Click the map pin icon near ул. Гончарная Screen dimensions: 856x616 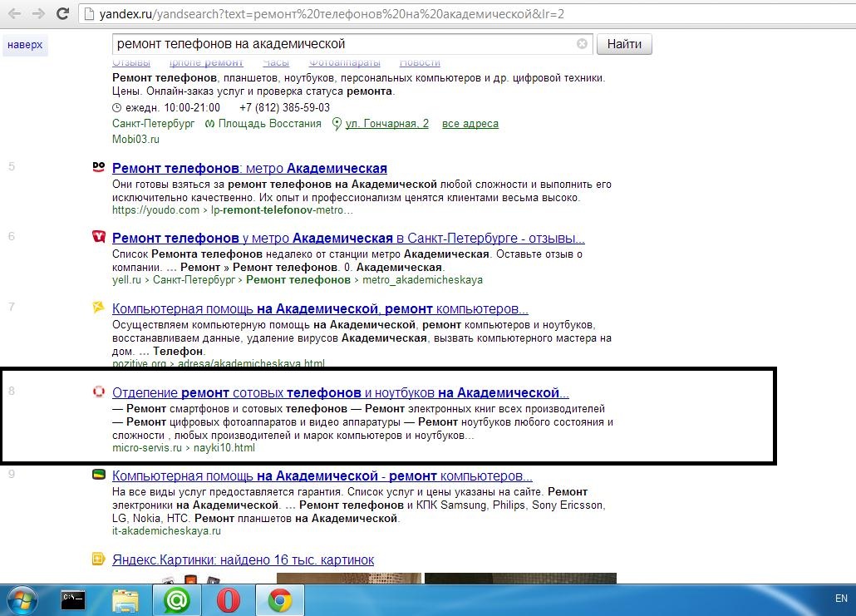pyautogui.click(x=337, y=124)
